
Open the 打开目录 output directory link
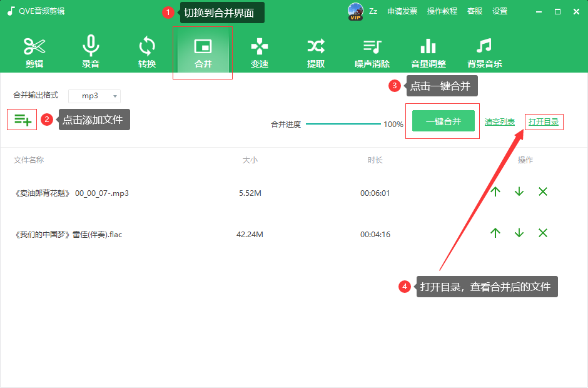coord(544,123)
